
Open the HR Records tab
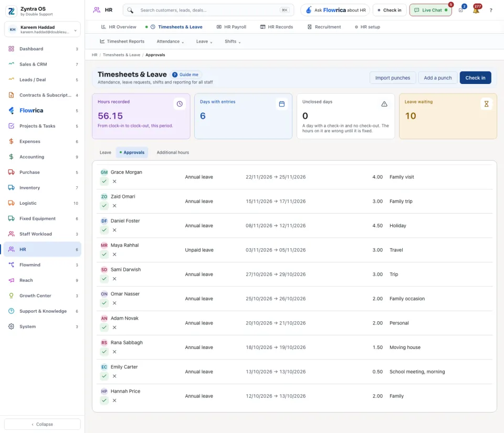coord(277,27)
